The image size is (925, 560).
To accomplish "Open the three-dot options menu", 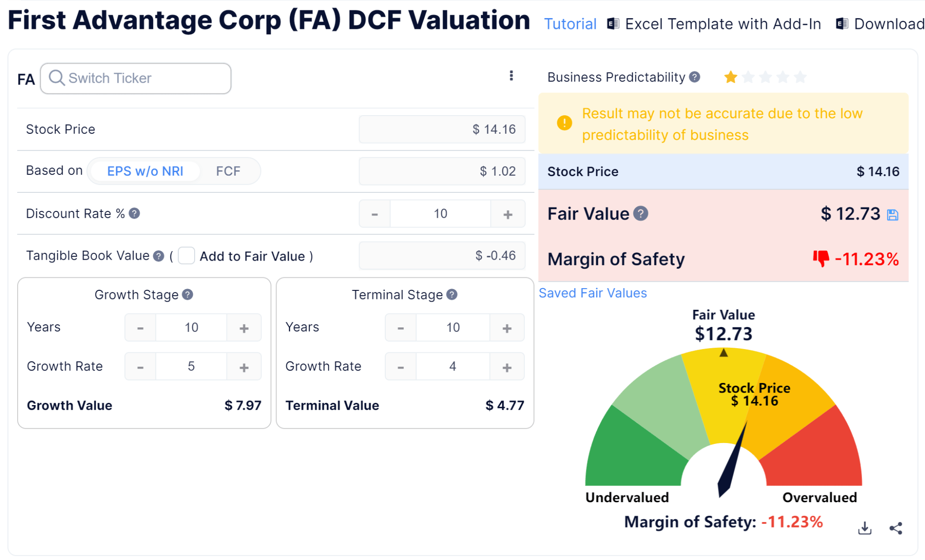I will (x=511, y=76).
